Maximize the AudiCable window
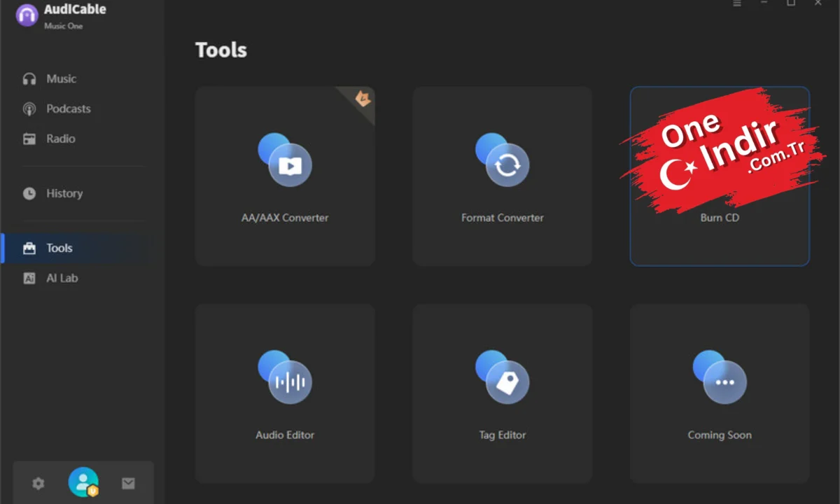Viewport: 840px width, 504px height. tap(791, 3)
